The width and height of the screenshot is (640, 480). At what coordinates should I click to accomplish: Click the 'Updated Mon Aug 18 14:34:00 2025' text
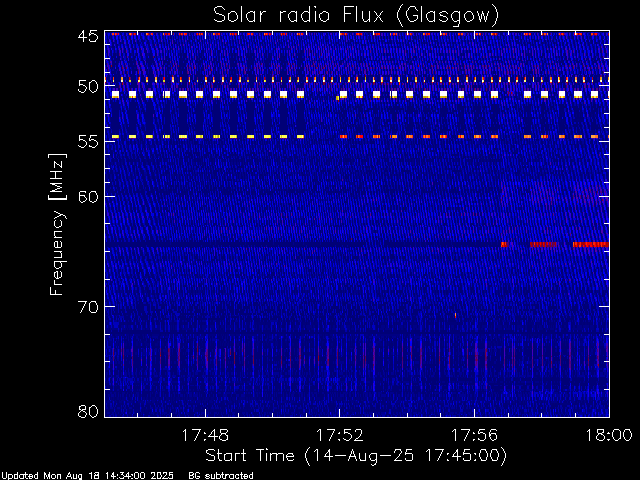click(88, 476)
